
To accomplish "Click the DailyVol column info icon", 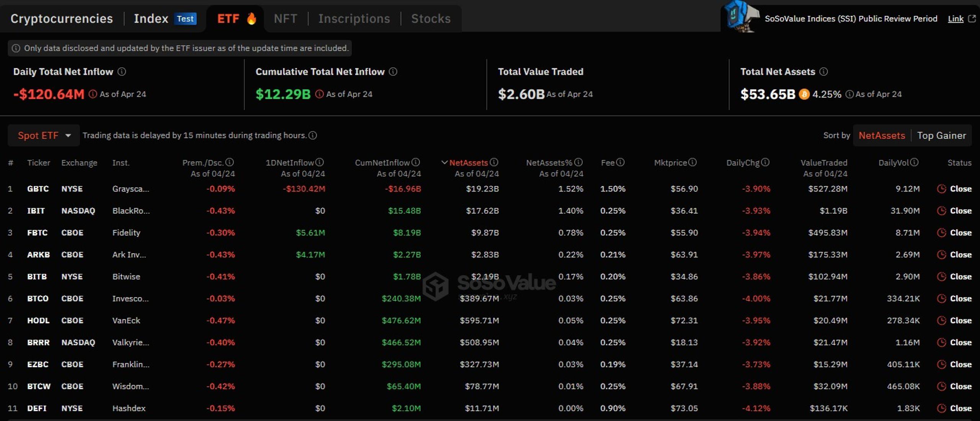I will pyautogui.click(x=915, y=162).
